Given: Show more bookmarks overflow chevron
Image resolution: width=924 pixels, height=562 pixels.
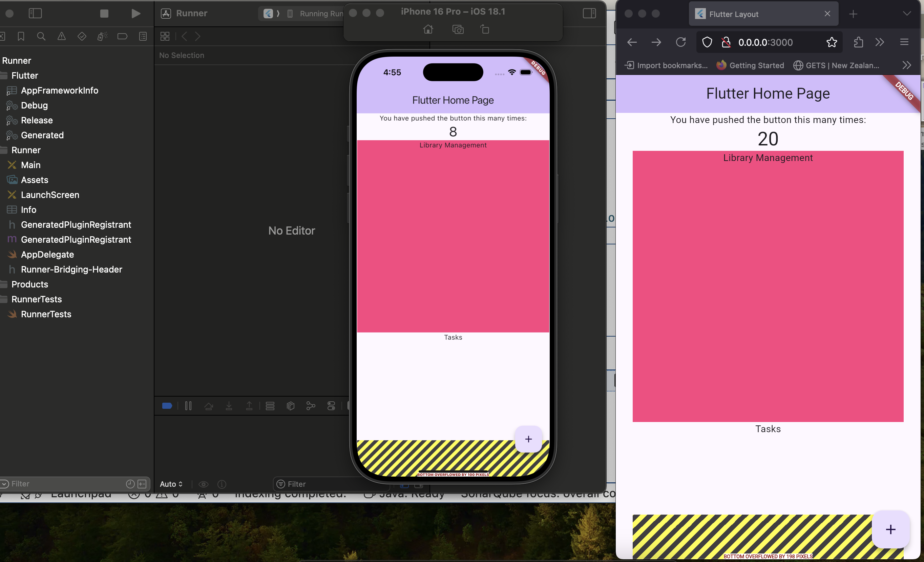Looking at the screenshot, I should (x=906, y=65).
